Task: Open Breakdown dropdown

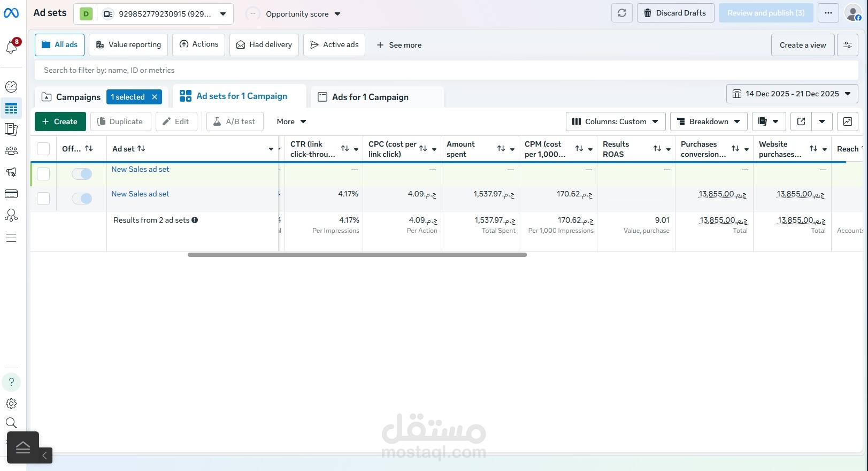Action: pyautogui.click(x=709, y=121)
